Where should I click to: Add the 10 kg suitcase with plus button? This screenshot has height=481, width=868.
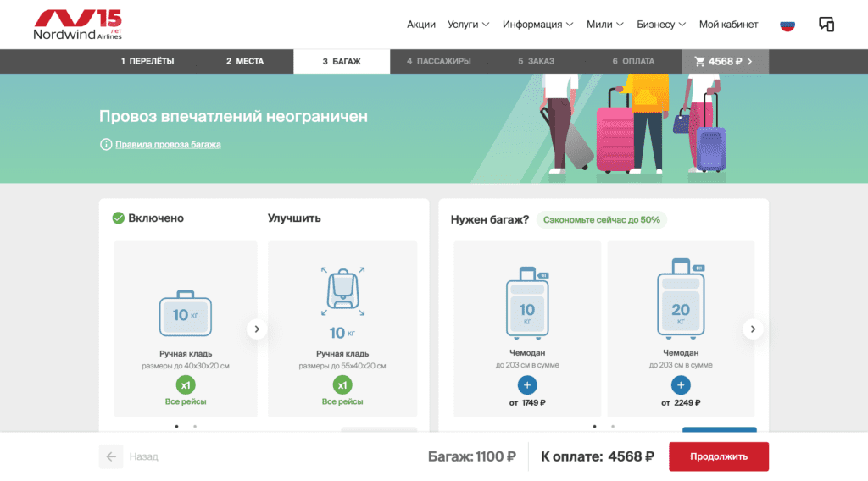click(527, 384)
